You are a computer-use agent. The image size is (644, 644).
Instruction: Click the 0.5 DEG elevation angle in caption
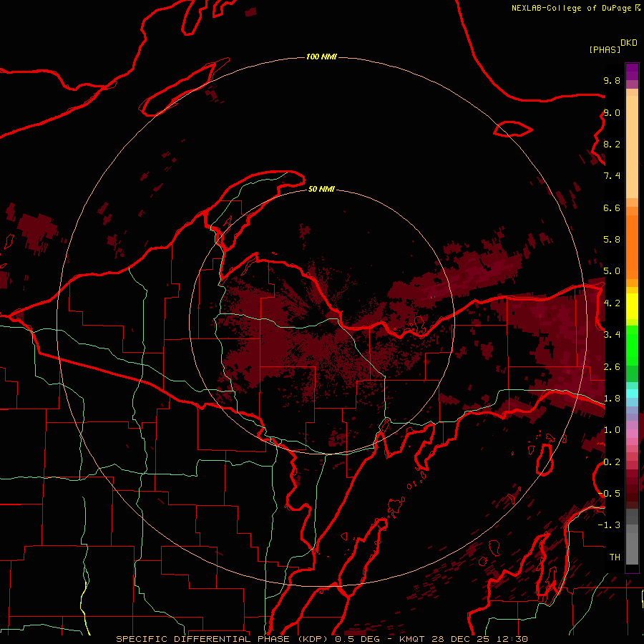356,639
